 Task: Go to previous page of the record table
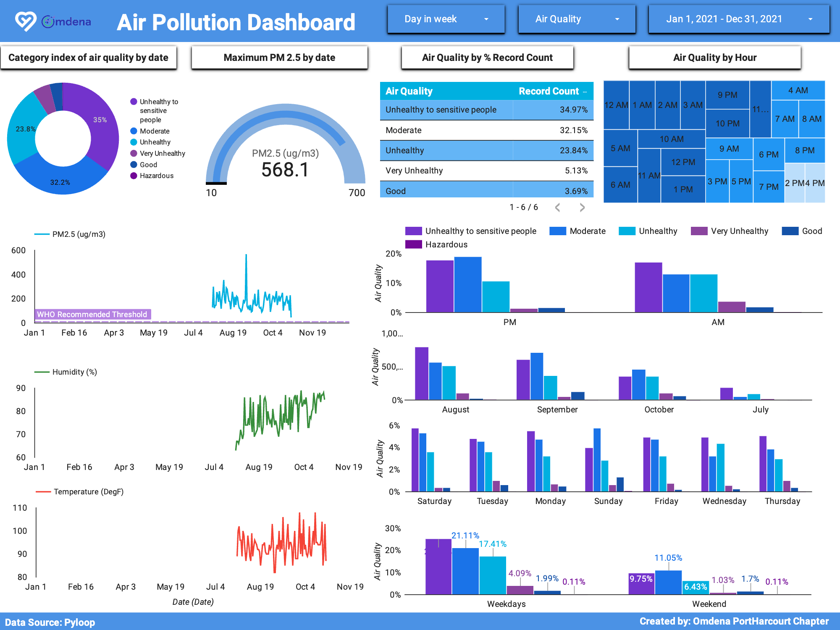click(x=557, y=207)
